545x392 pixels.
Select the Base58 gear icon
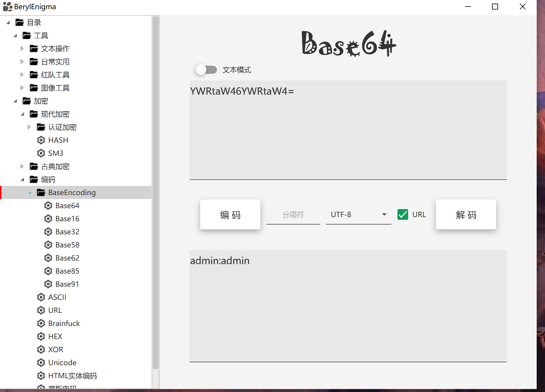click(x=48, y=245)
